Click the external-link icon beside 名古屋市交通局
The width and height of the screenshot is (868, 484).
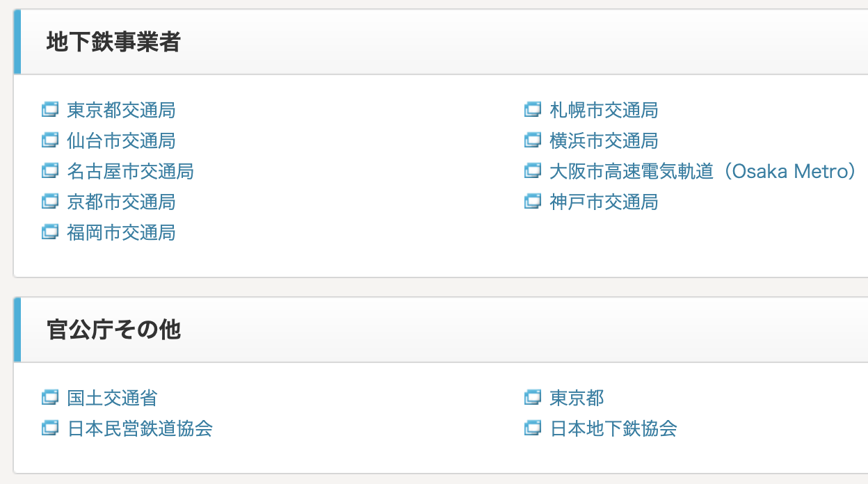(x=50, y=171)
